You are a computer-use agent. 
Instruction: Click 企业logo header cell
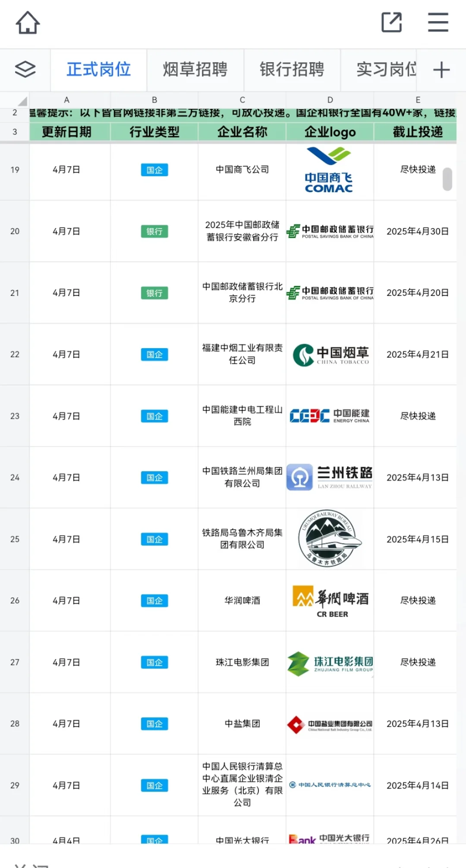click(x=330, y=132)
